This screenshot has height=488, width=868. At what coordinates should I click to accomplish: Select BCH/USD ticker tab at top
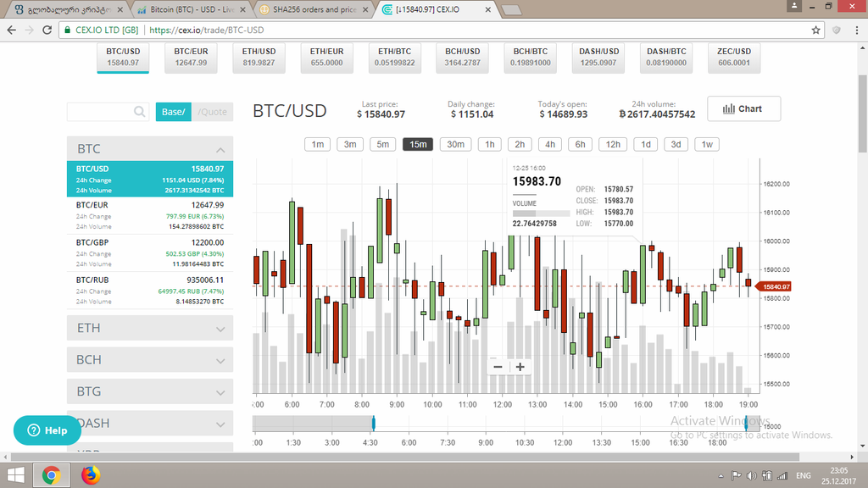[462, 57]
